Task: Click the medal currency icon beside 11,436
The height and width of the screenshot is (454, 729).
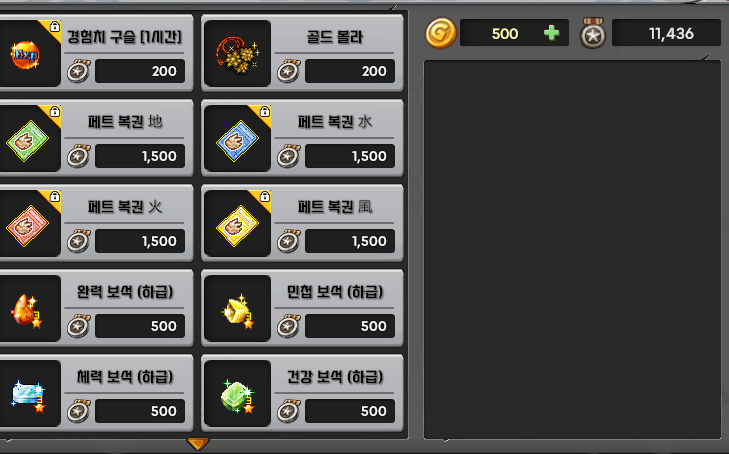Action: tap(593, 33)
